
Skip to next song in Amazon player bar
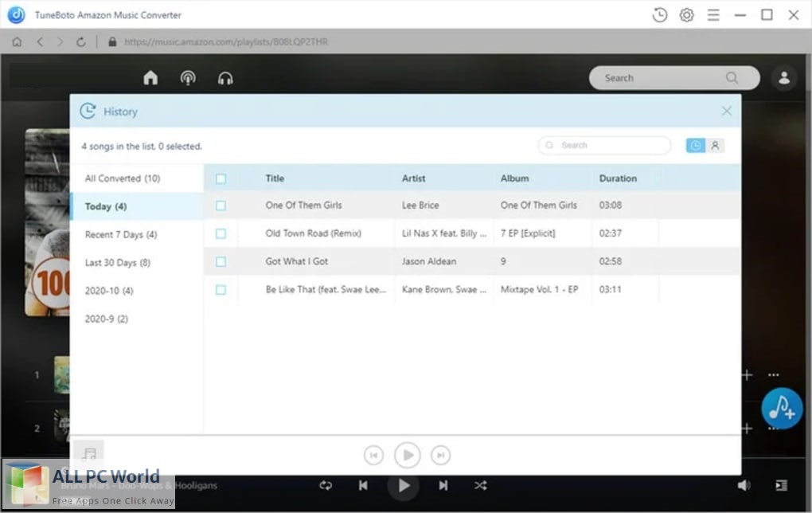coord(443,486)
